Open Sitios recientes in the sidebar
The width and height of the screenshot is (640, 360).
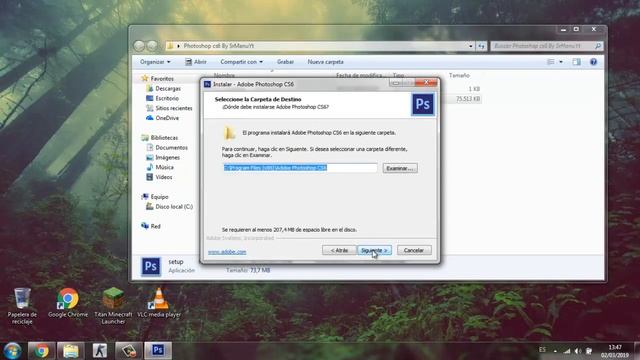pos(173,108)
